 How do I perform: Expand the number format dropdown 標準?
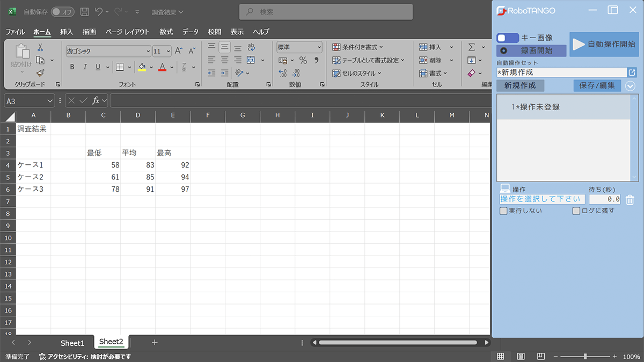[319, 47]
